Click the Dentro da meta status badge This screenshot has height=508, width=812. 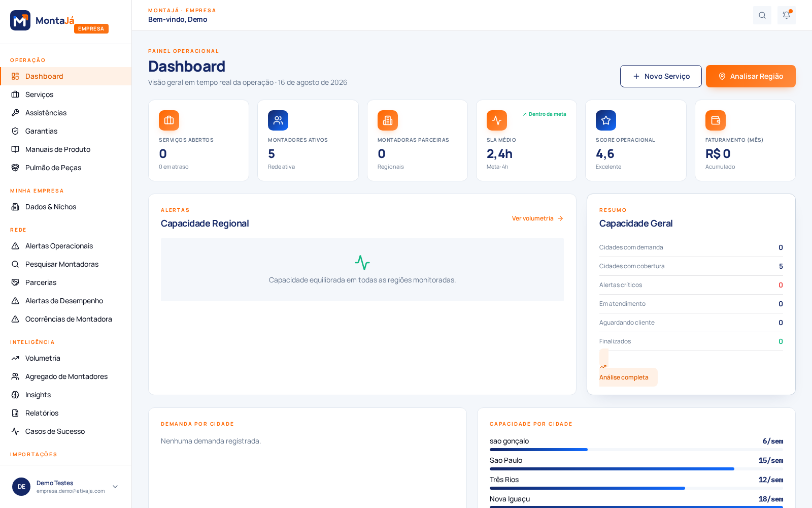coord(545,114)
